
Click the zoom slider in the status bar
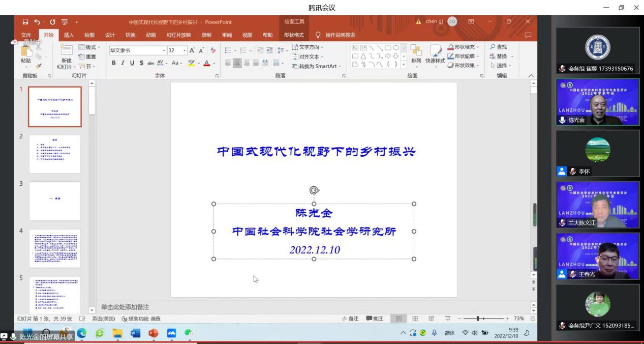478,319
